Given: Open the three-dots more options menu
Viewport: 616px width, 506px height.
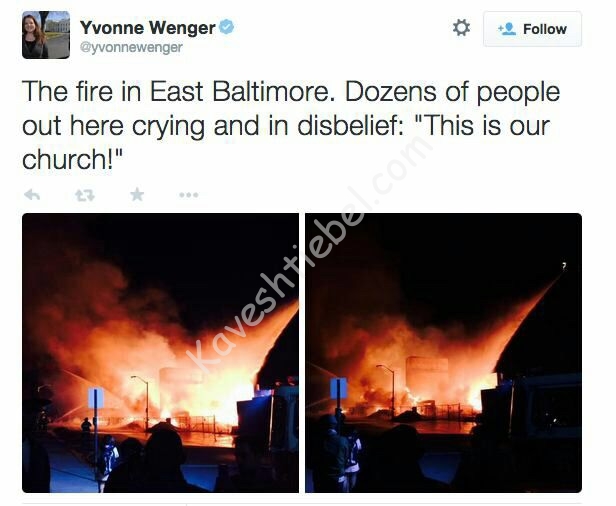Looking at the screenshot, I should point(189,195).
